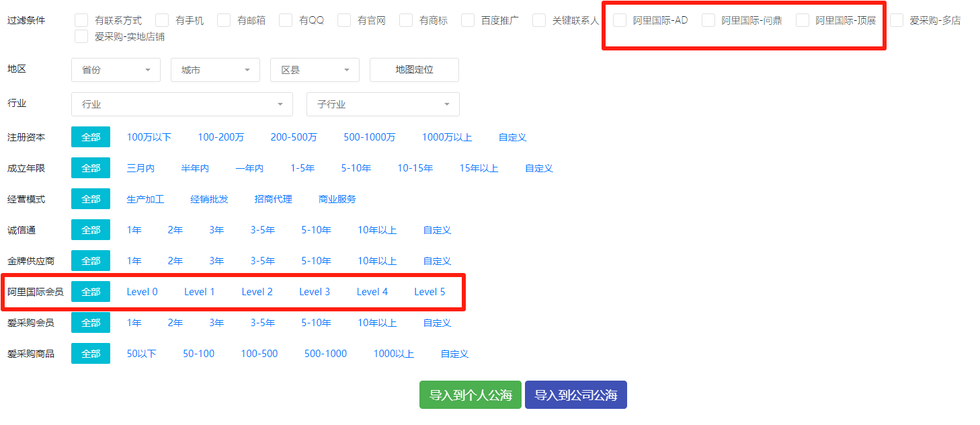
Task: Select 1000万以上 registered capital
Action: coord(447,137)
